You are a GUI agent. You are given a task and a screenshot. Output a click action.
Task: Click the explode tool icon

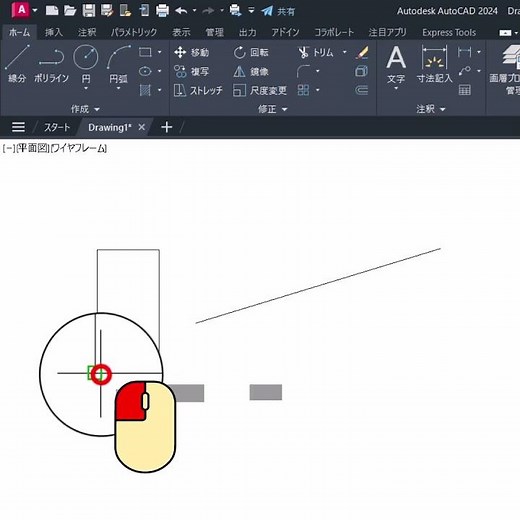pyautogui.click(x=362, y=71)
